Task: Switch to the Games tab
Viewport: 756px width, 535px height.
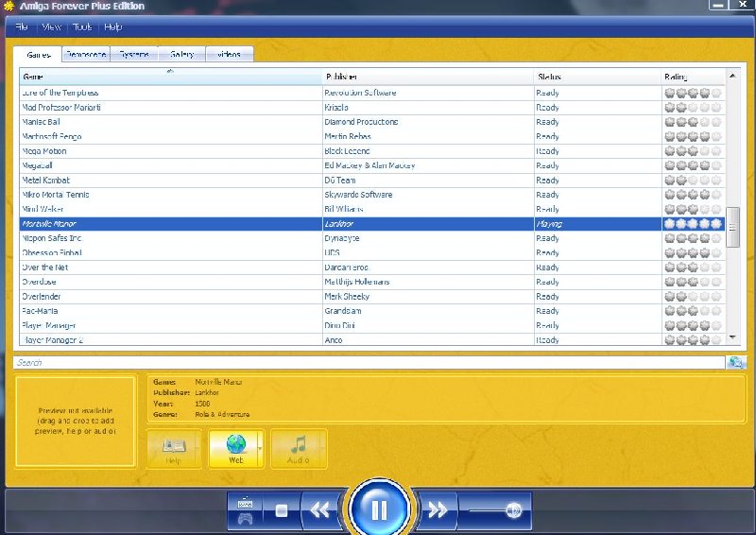Action: pos(38,55)
